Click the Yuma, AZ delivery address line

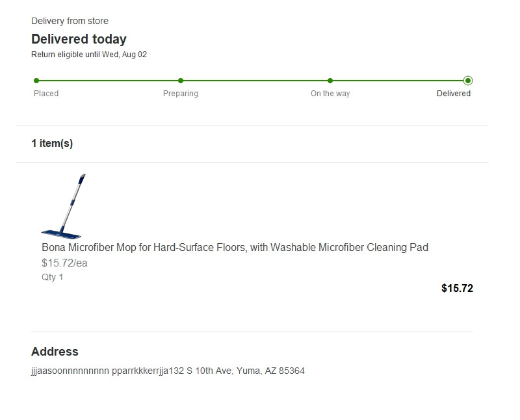pos(168,371)
